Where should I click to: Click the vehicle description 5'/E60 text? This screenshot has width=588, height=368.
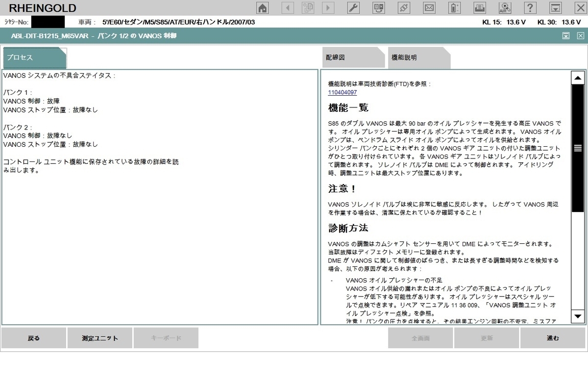coord(178,22)
